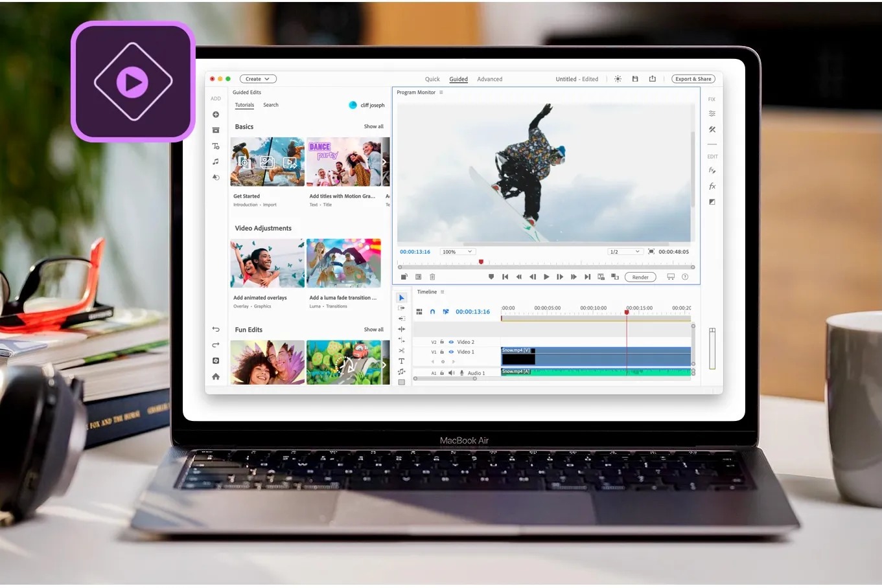Viewport: 882px width, 588px height.
Task: Go to the Home screen icon
Action: click(x=216, y=376)
